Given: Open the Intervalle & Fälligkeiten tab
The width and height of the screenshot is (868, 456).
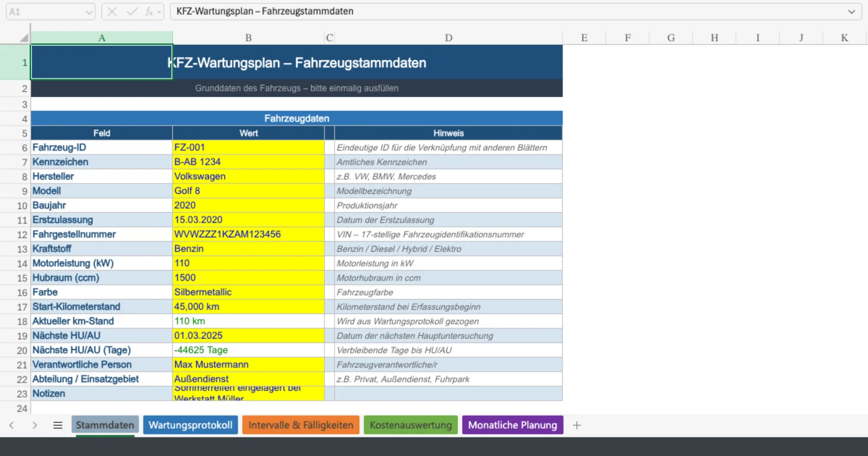Looking at the screenshot, I should 301,425.
